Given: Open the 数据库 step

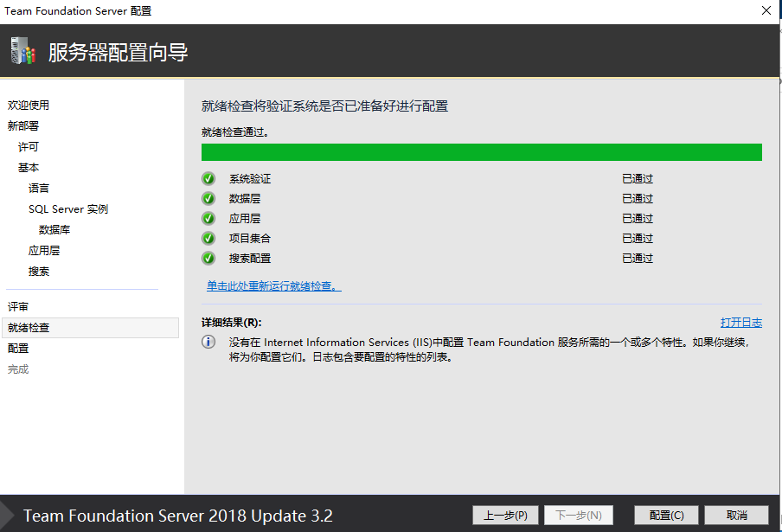Looking at the screenshot, I should [54, 230].
